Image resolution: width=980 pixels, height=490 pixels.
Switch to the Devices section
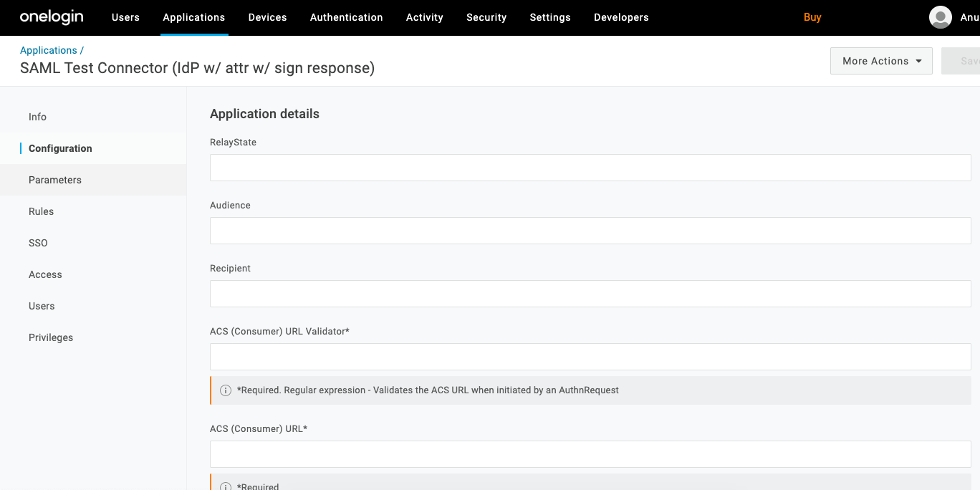267,17
